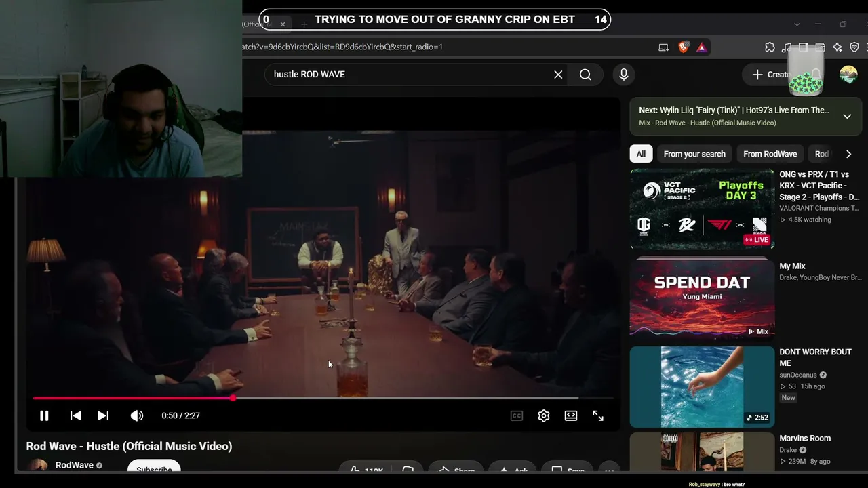Open the 'DONT WORRY BOUT ME' title
Screen dimensions: 868x488
(x=815, y=358)
